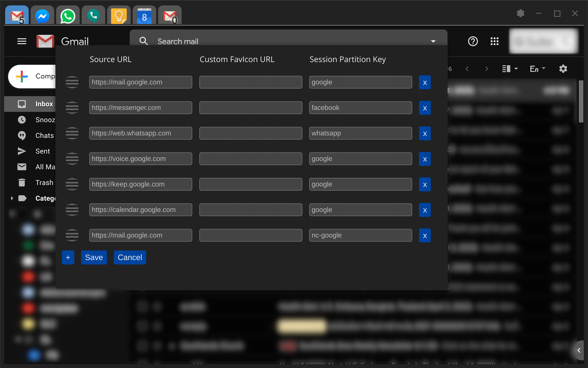Click the whatsapp session partition field
Screen dimensions: 588x368
(x=360, y=133)
